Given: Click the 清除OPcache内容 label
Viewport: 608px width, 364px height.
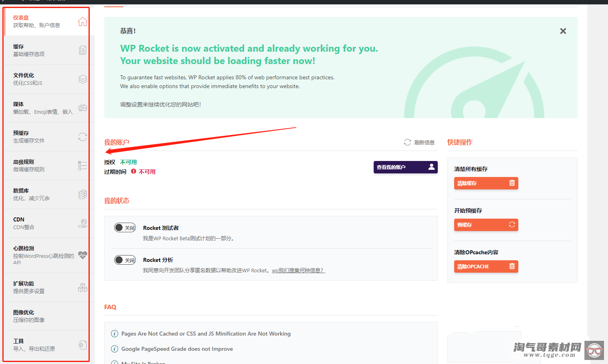Looking at the screenshot, I should [x=476, y=252].
